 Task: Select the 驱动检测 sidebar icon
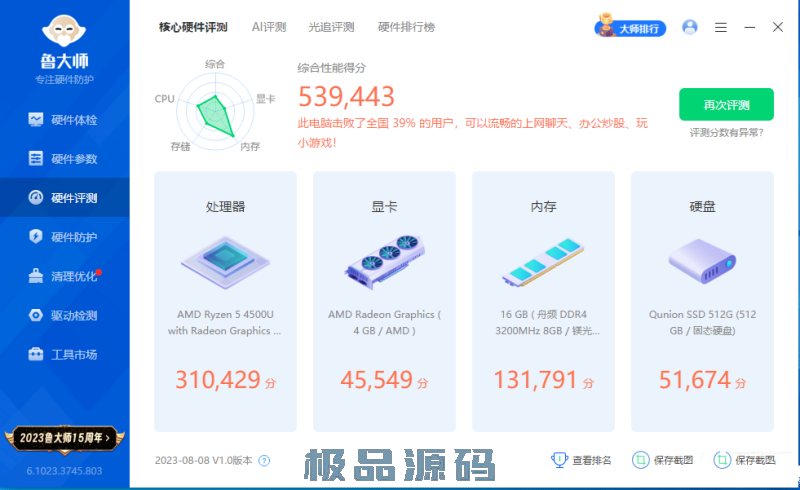click(36, 315)
